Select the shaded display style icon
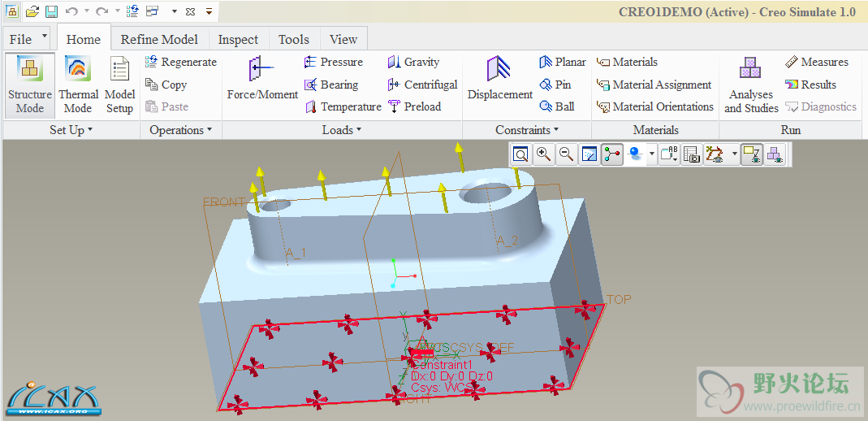This screenshot has width=868, height=421. [636, 154]
